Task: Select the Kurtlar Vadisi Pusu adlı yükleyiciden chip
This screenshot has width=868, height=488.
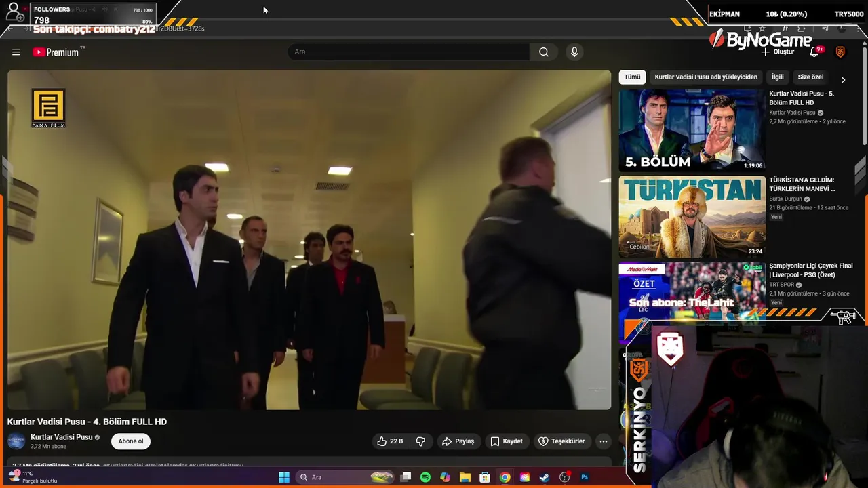Action: coord(706,77)
